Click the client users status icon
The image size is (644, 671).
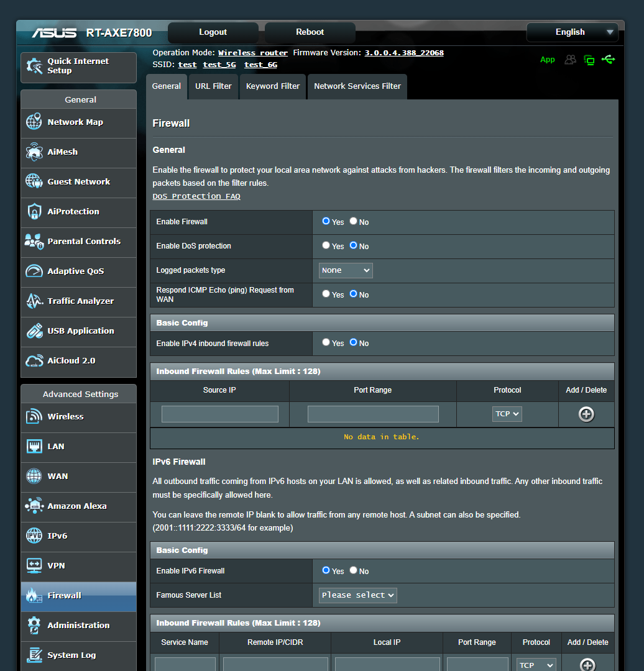click(571, 60)
